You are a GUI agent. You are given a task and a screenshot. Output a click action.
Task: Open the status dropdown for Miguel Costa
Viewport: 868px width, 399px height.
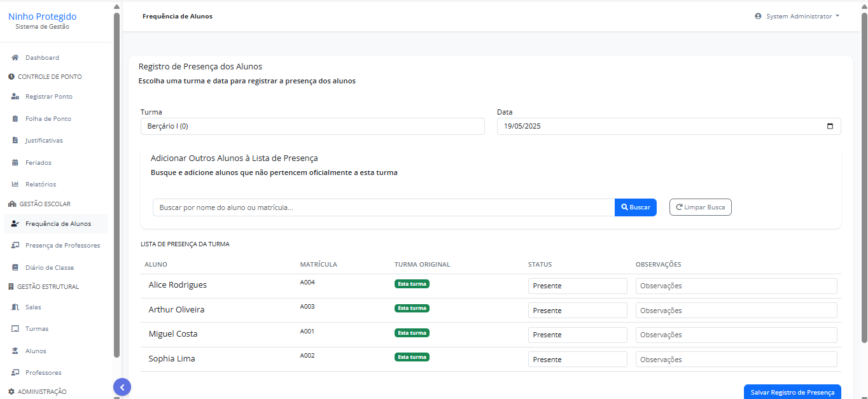tap(578, 335)
